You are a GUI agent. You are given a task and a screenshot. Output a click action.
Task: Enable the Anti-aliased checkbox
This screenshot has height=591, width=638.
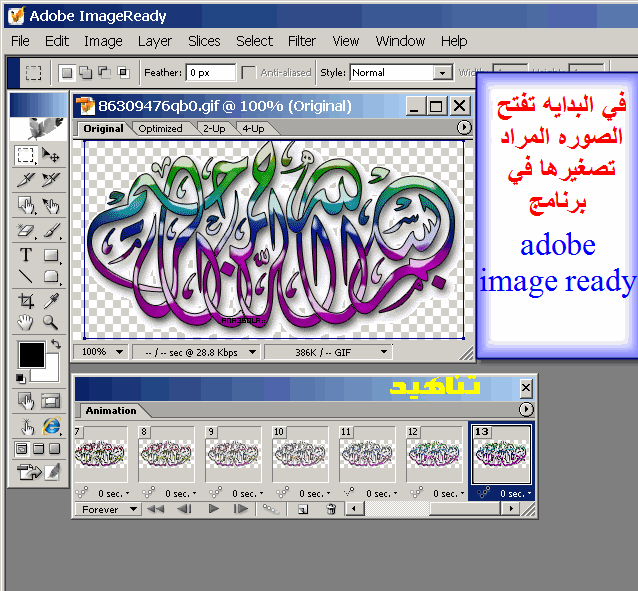tap(248, 73)
